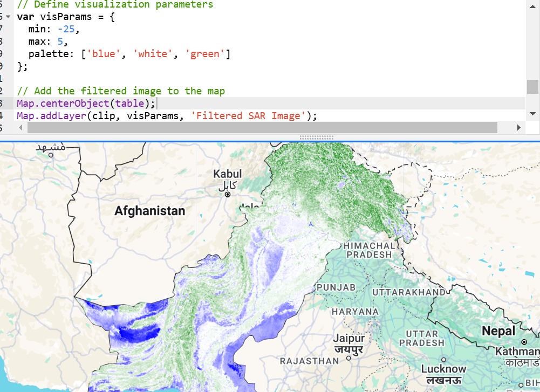This screenshot has width=540, height=392.
Task: Click the Lucknow city marker dot
Action: click(443, 359)
